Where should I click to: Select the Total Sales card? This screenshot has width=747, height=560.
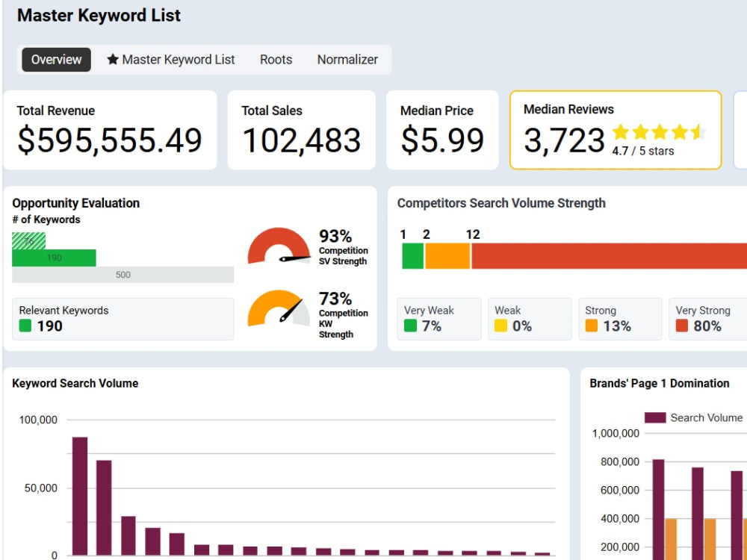pos(302,130)
